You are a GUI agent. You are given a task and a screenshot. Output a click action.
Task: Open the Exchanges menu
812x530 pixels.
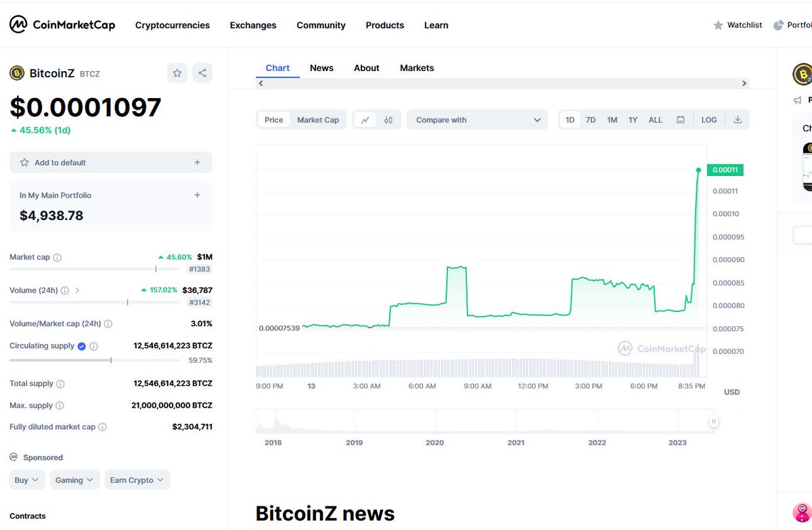(x=253, y=25)
